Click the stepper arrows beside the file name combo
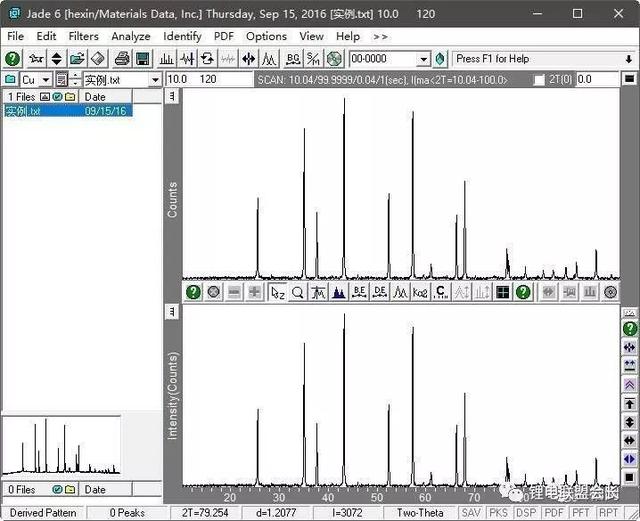640x521 pixels. tap(75, 80)
